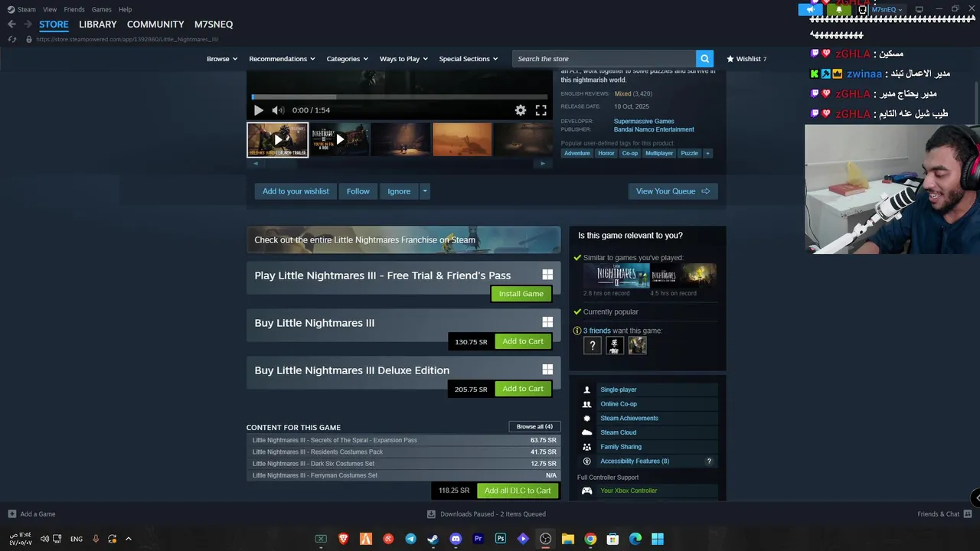This screenshot has width=980, height=551.
Task: Go forward with the Steam forward arrow
Action: [28, 24]
